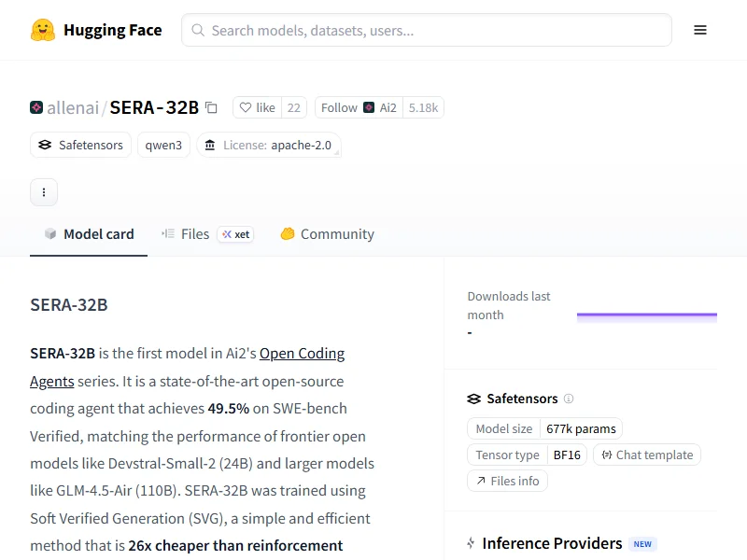The height and width of the screenshot is (560, 747).
Task: Open the three-dot more options menu
Action: 44,192
